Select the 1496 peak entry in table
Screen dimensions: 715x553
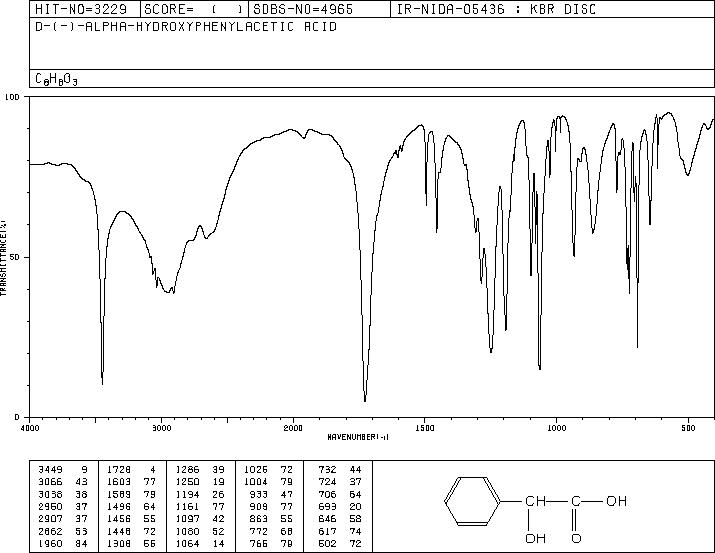click(x=132, y=506)
